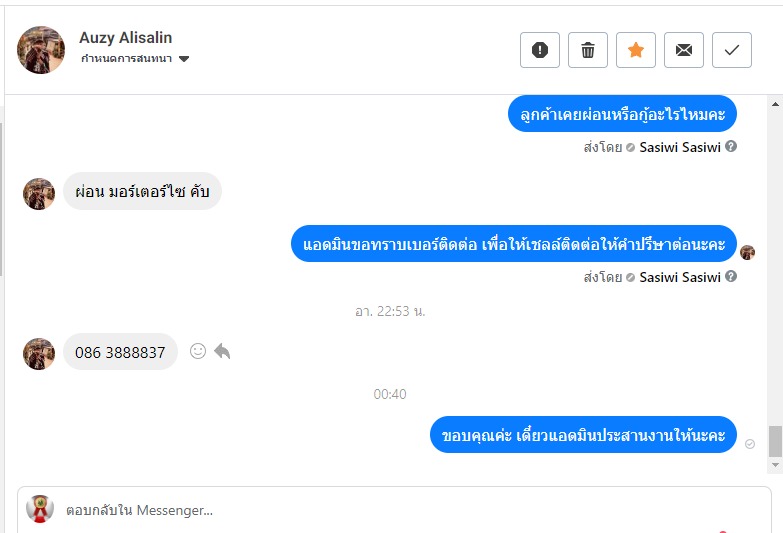Mark conversation done with checkmark button
Viewport: 783px width, 533px height.
point(732,50)
